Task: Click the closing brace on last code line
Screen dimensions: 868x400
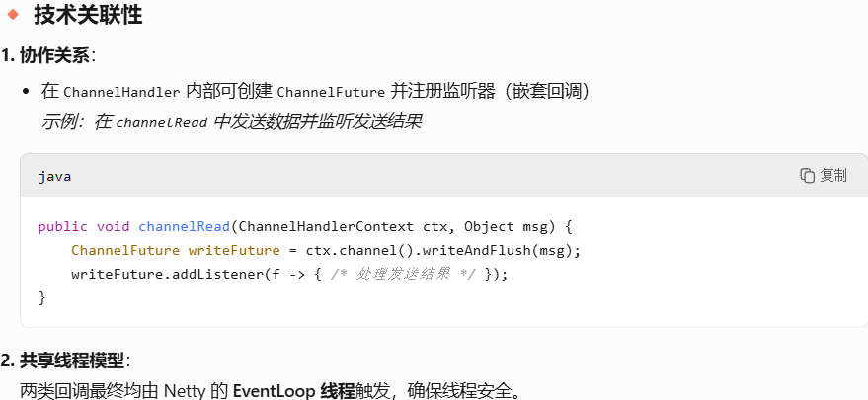Action: (41, 297)
